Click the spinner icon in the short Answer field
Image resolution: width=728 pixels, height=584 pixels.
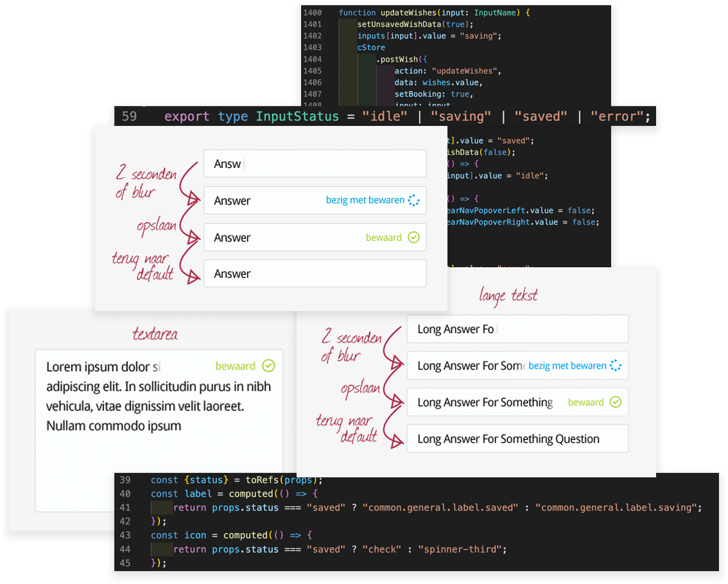(413, 200)
